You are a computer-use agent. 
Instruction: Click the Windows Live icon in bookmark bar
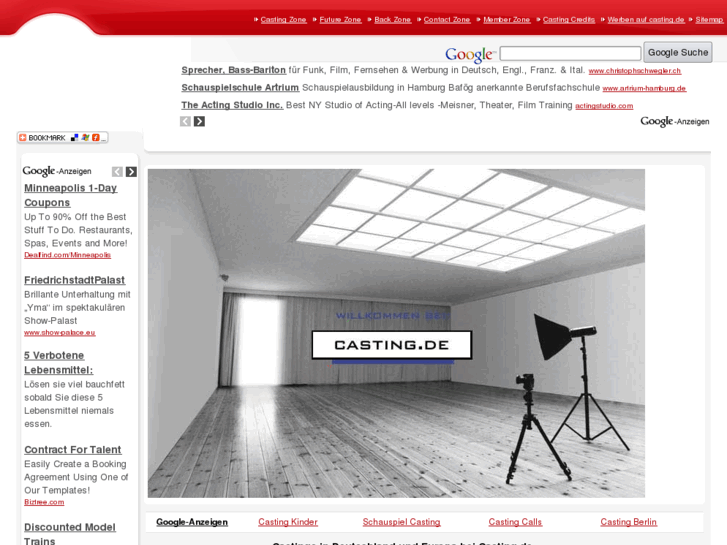pos(85,138)
